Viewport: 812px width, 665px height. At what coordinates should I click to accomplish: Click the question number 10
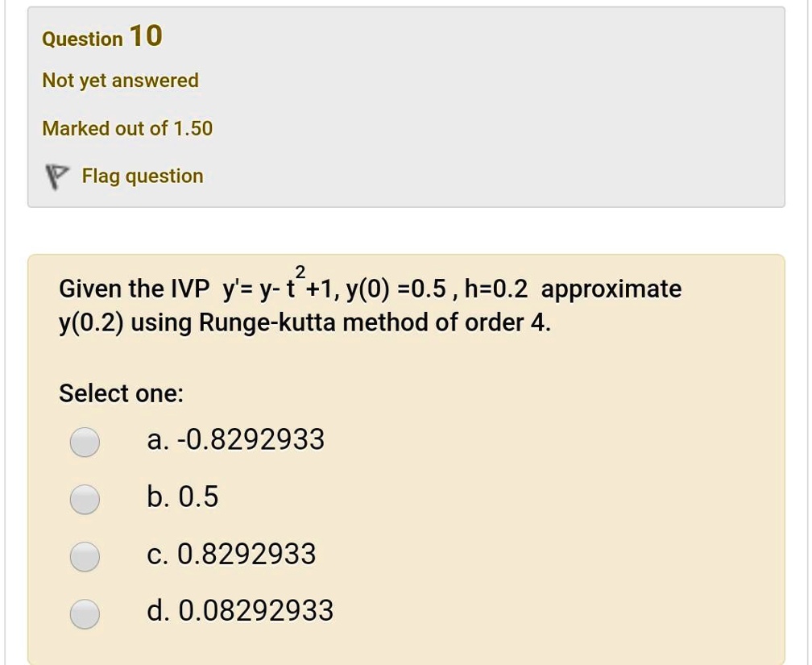[146, 35]
